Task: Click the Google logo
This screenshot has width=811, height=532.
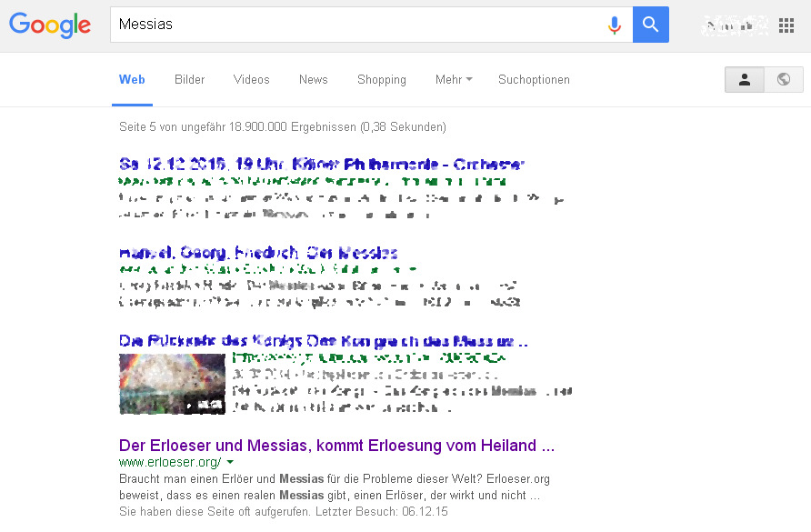Action: 50,25
